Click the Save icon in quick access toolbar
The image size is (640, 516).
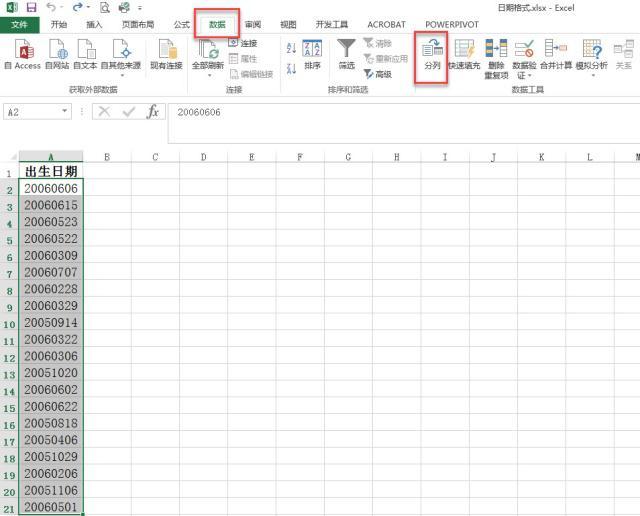[x=31, y=7]
